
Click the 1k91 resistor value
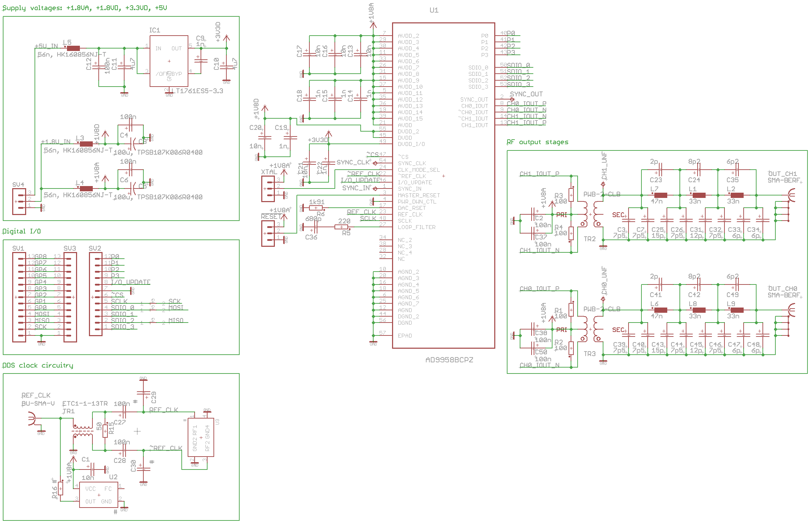point(317,202)
